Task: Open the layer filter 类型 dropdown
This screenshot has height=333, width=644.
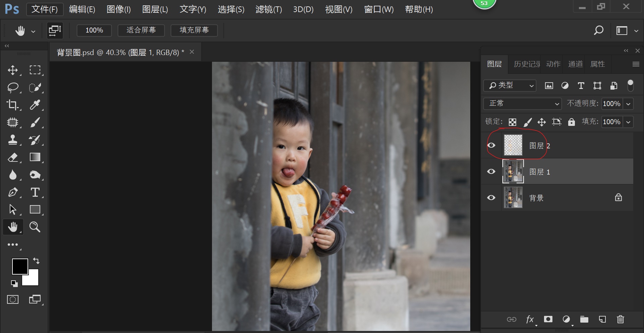Action: point(510,86)
